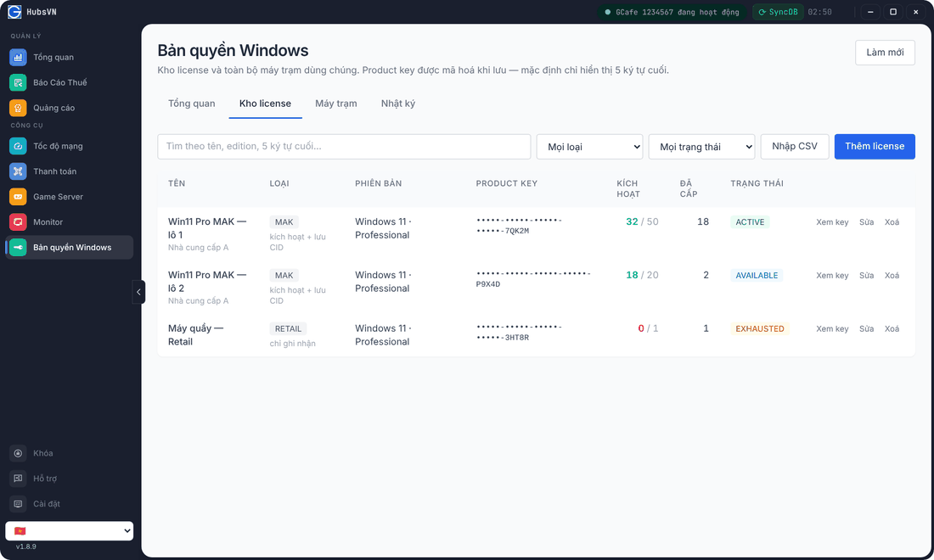The width and height of the screenshot is (934, 560).
Task: Open the Mọi loại filter dropdown
Action: [x=589, y=147]
